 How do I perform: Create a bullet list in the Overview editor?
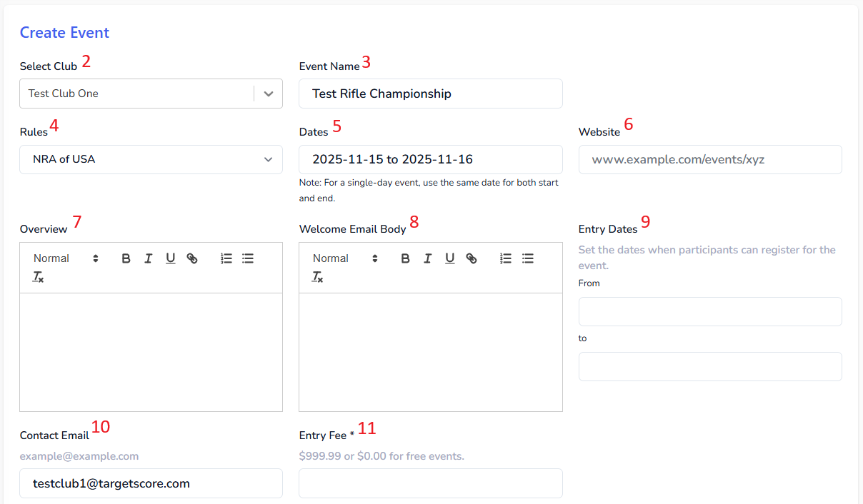pyautogui.click(x=248, y=258)
